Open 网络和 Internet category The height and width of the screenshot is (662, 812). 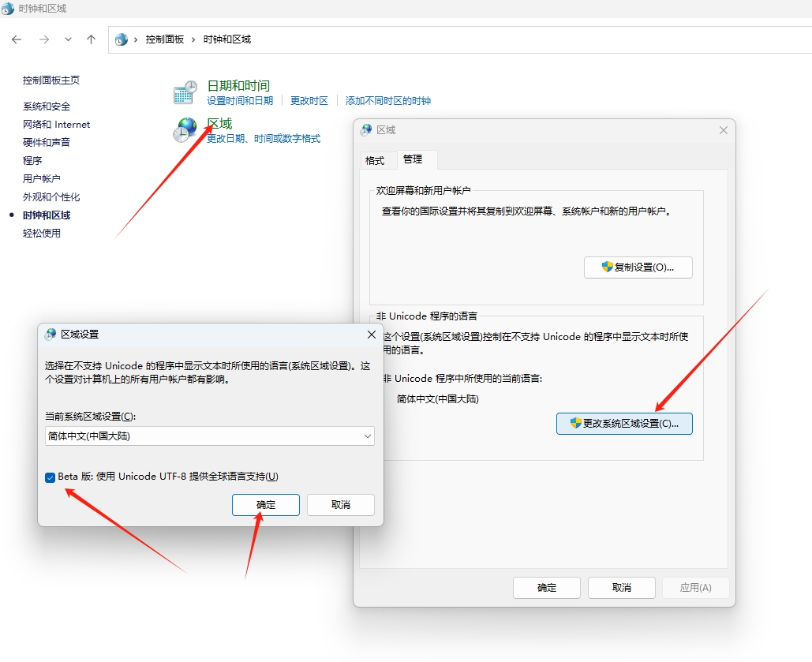[x=57, y=125]
